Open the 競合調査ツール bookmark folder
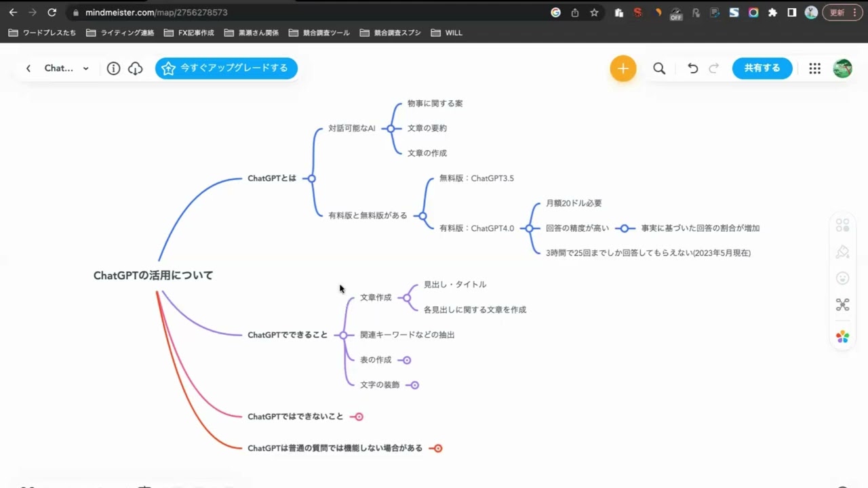 coord(319,33)
